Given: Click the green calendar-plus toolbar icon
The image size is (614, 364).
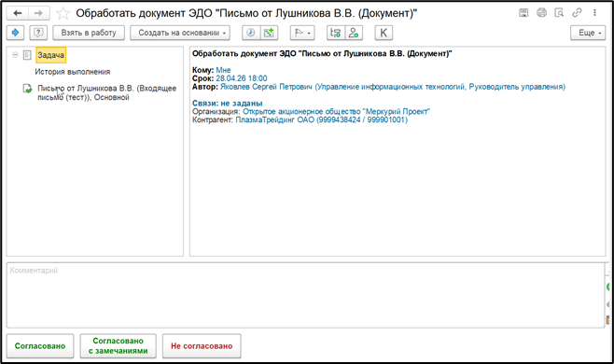Looking at the screenshot, I should click(269, 33).
